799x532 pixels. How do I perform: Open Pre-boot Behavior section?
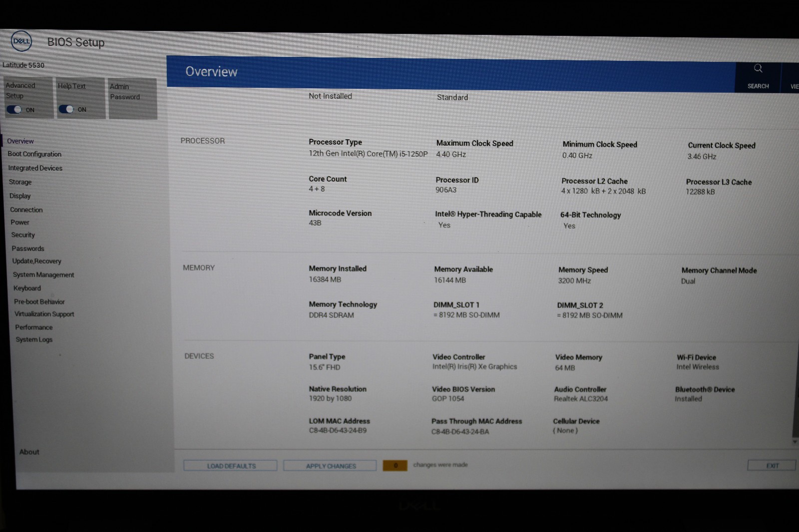pyautogui.click(x=39, y=302)
